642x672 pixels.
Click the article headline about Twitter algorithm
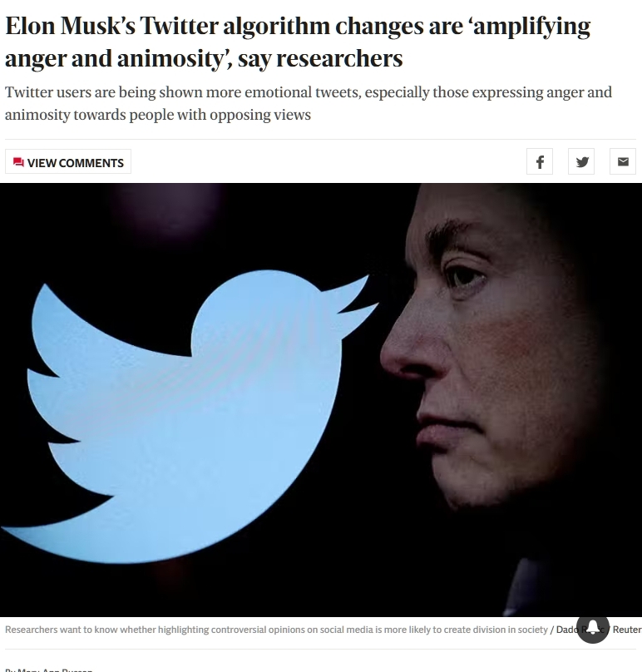(298, 42)
